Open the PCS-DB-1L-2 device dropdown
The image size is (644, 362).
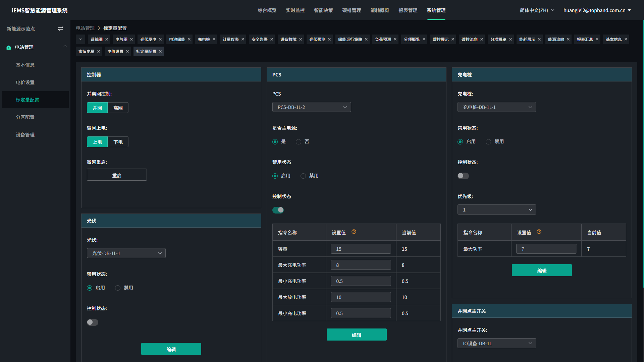coord(311,107)
